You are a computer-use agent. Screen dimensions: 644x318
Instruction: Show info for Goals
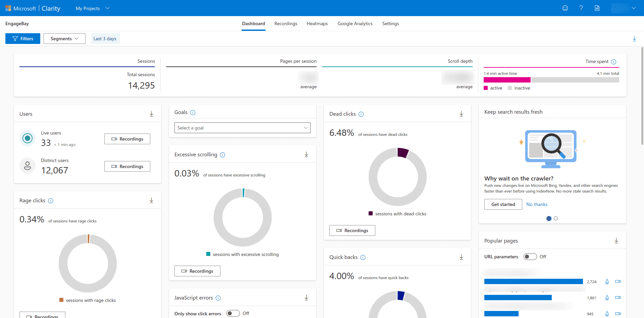193,113
